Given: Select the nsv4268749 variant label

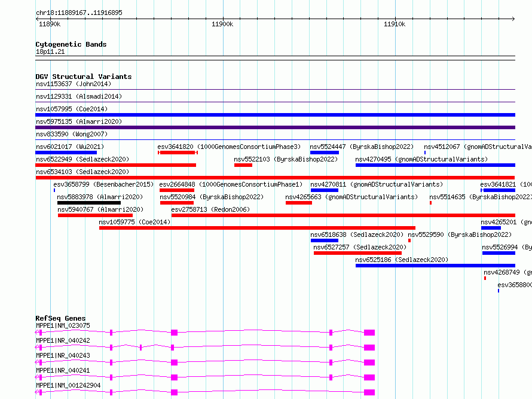Looking at the screenshot, I should 507,272.
